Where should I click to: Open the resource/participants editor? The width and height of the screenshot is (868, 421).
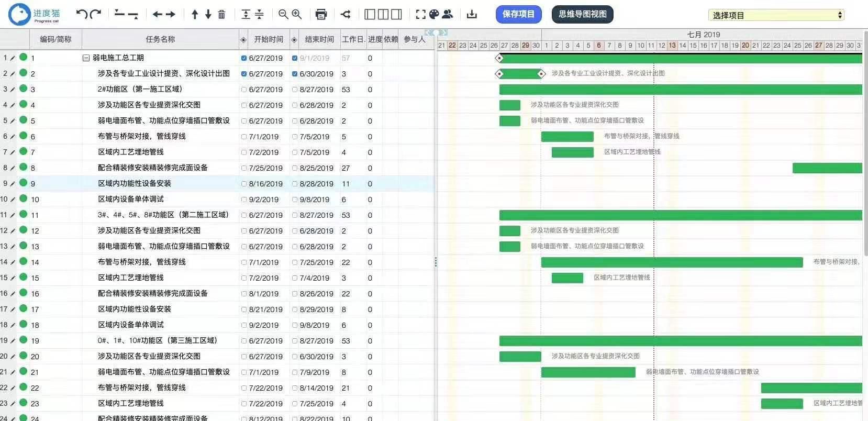(448, 14)
